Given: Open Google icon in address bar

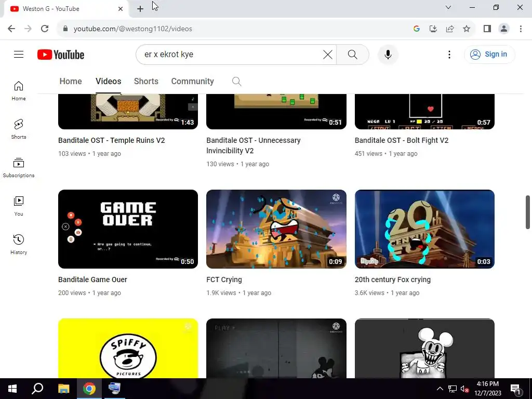Looking at the screenshot, I should click(417, 29).
